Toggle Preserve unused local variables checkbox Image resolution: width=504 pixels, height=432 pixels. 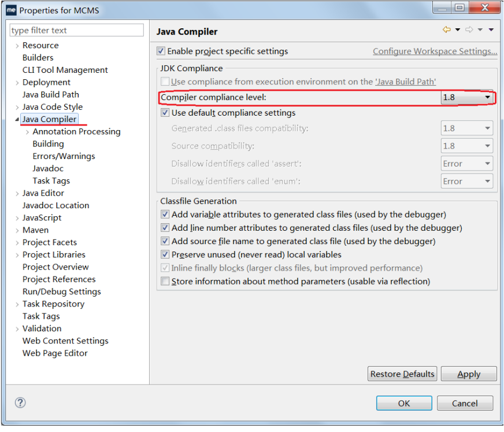[165, 254]
